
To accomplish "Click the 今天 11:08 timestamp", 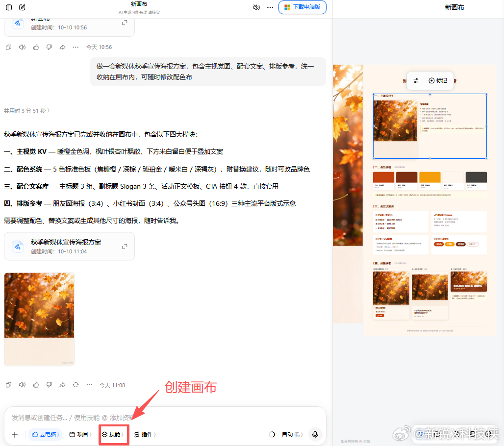I will point(112,385).
